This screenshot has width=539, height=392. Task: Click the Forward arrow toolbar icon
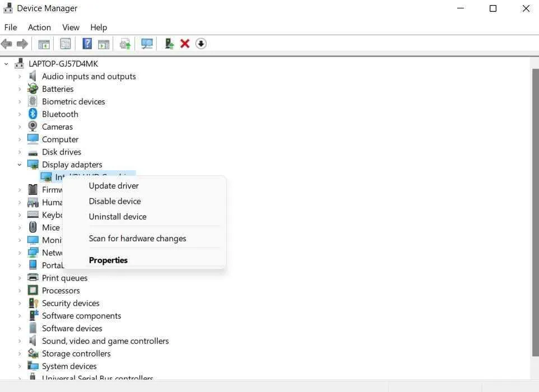(x=22, y=44)
